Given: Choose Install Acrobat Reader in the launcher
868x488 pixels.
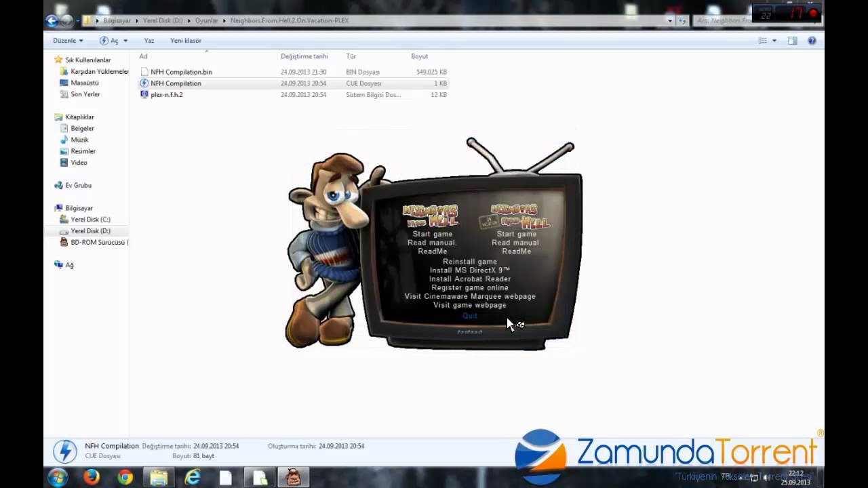Looking at the screenshot, I should coord(470,279).
